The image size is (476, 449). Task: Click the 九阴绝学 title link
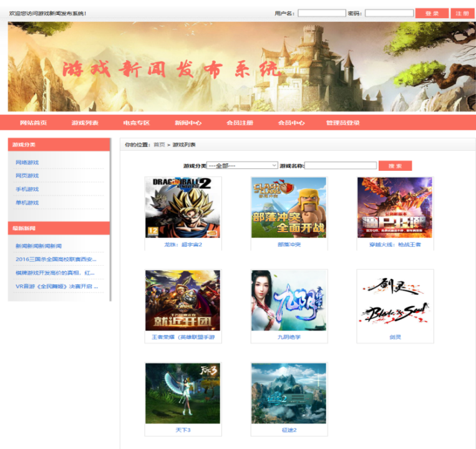click(289, 337)
